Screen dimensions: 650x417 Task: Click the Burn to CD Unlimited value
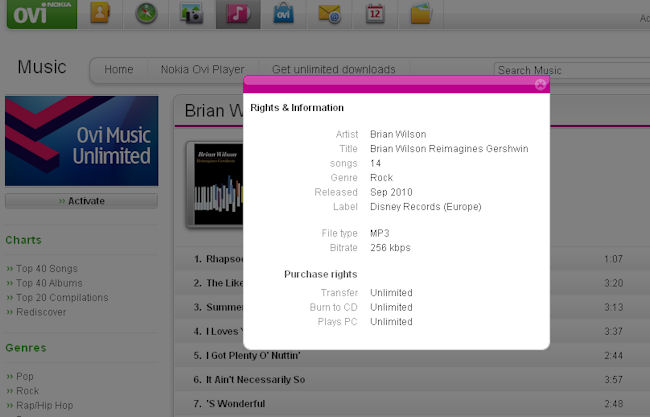(391, 308)
